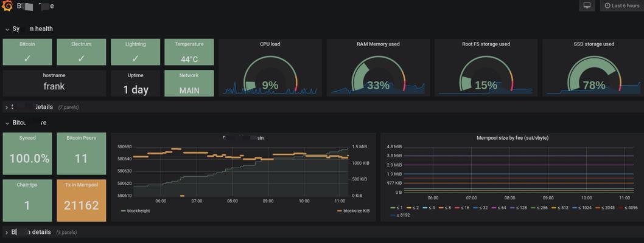
Task: Toggle the ≤ 2 legend series
Action: click(x=416, y=208)
